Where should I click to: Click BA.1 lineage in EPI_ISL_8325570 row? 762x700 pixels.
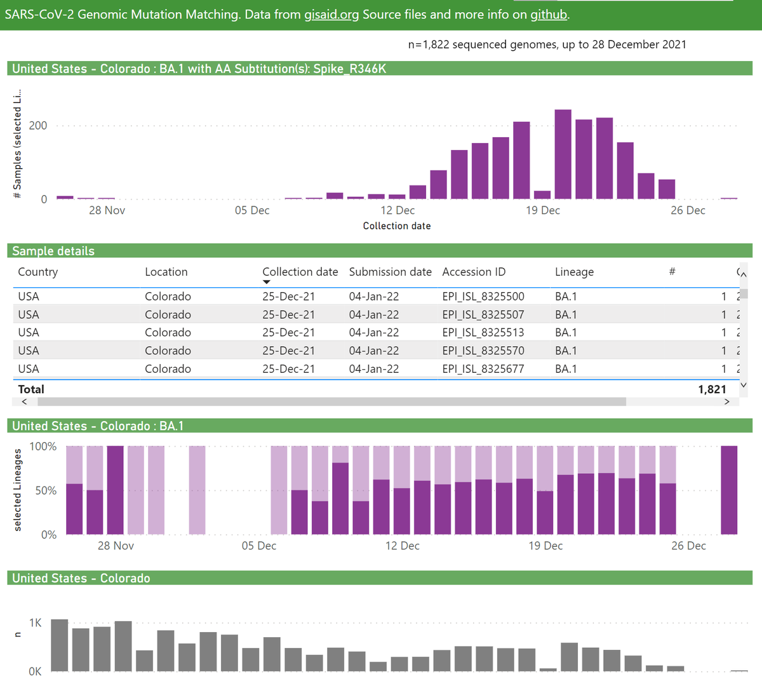click(x=566, y=351)
